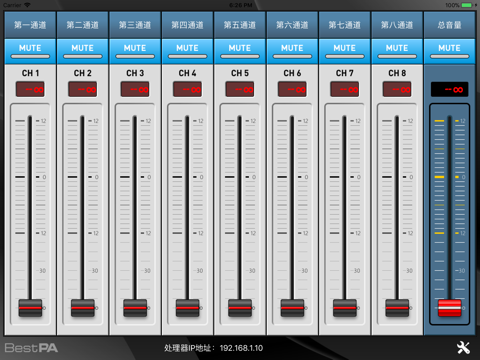Mute channel 第二通道
Image resolution: width=480 pixels, height=360 pixels.
83,51
